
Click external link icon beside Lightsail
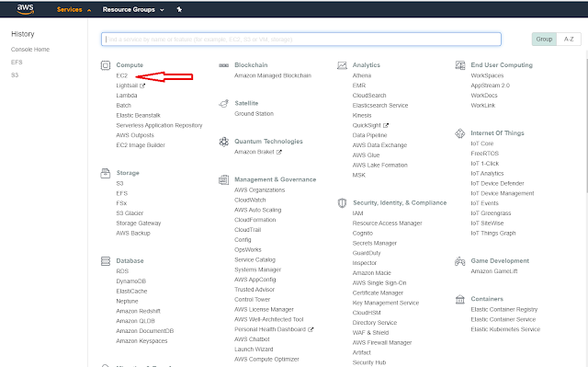click(142, 86)
